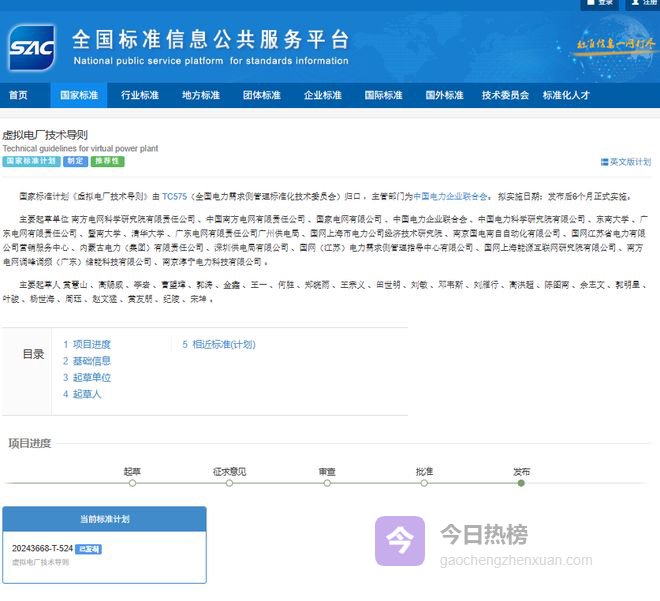Open the 中国电力企业联合会 link
Viewport: 660px width, 601px height.
click(x=450, y=197)
